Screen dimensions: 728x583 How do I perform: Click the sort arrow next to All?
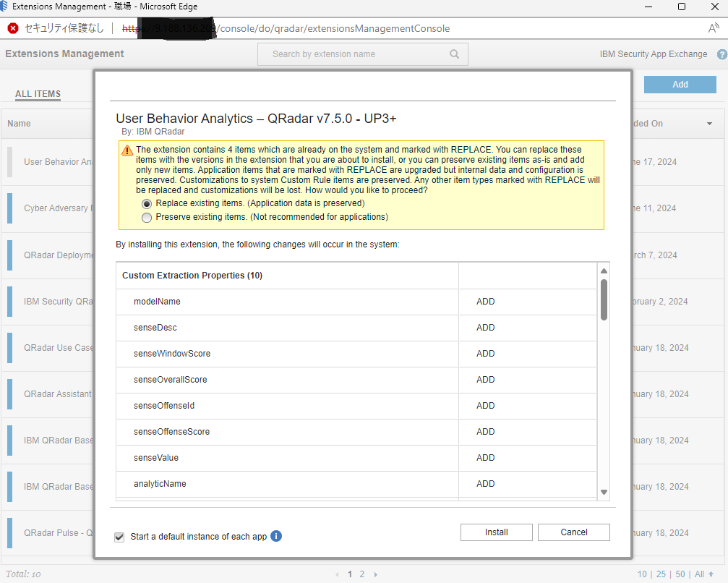(x=711, y=574)
